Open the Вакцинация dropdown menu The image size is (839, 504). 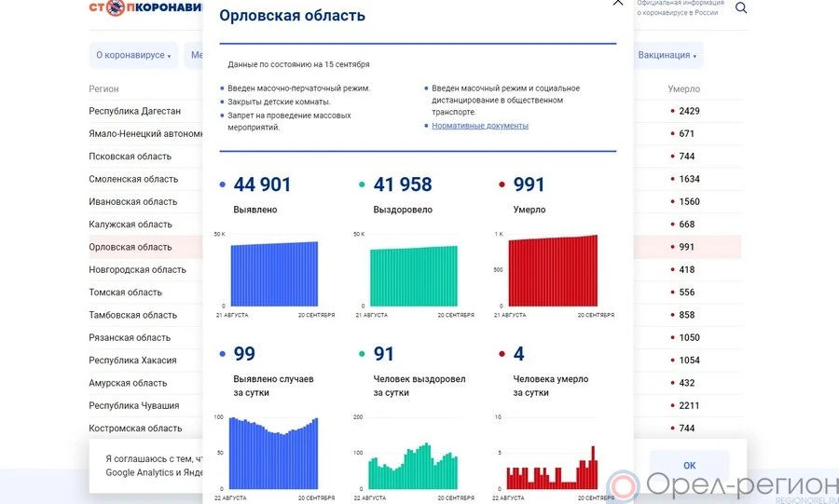coord(667,55)
